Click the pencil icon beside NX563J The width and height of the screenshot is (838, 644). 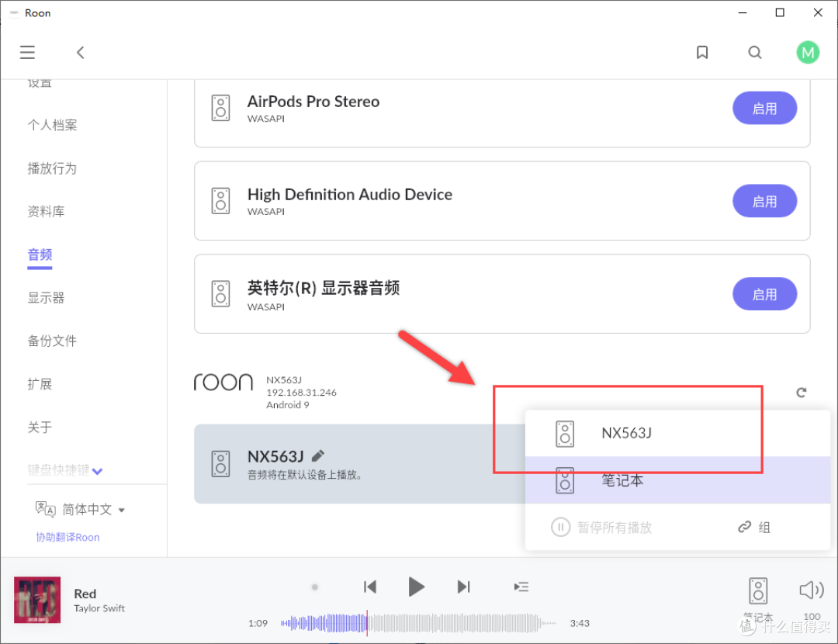tap(318, 455)
